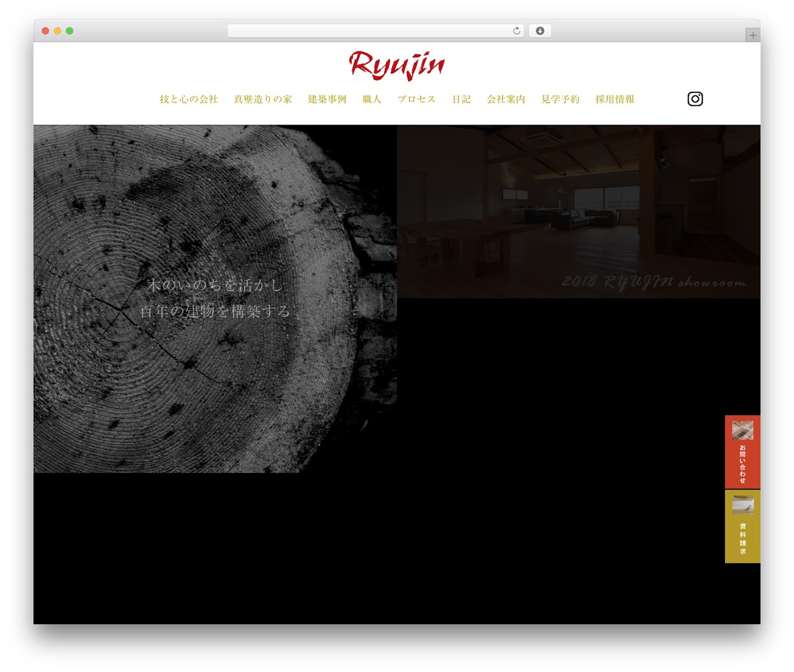Open the 技と心の会社 menu item

189,99
